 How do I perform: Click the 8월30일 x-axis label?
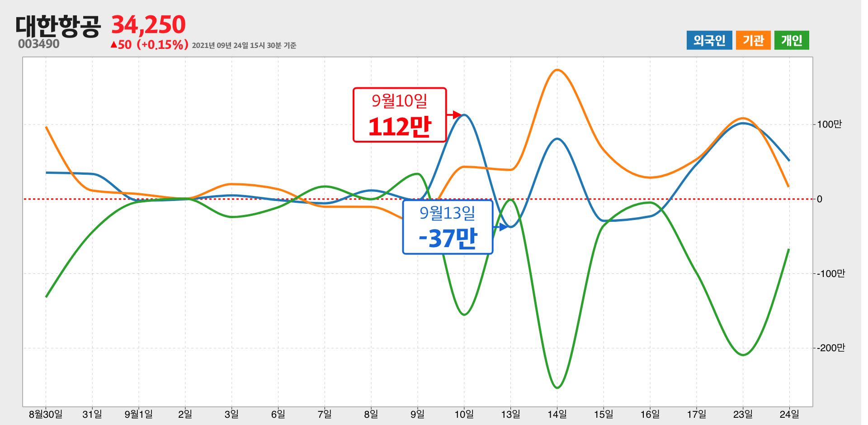[46, 414]
